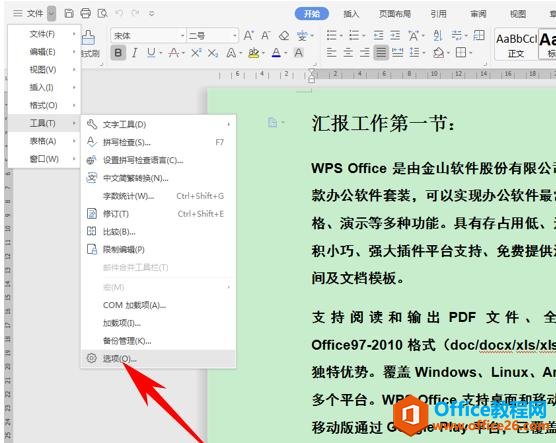Switch to the 视图 ribbon tab

518,14
